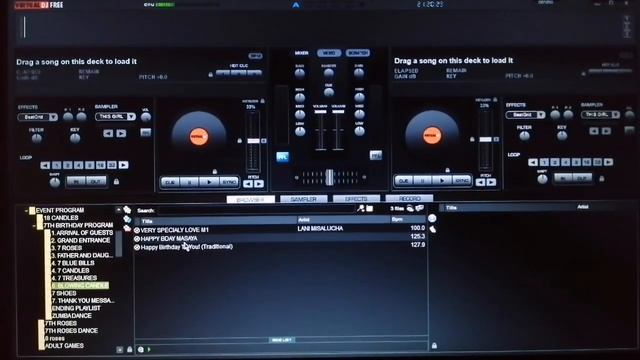Click left channel volume fader
Image resolution: width=640 pixels, height=360 pixels.
[x=320, y=112]
